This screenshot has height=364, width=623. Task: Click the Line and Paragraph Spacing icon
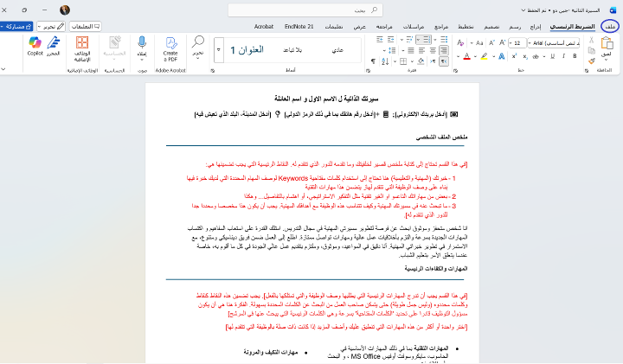392,50
